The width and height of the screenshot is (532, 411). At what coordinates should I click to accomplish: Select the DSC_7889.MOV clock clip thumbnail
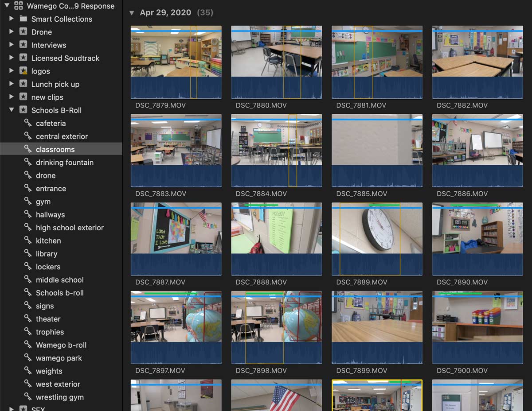(x=377, y=239)
